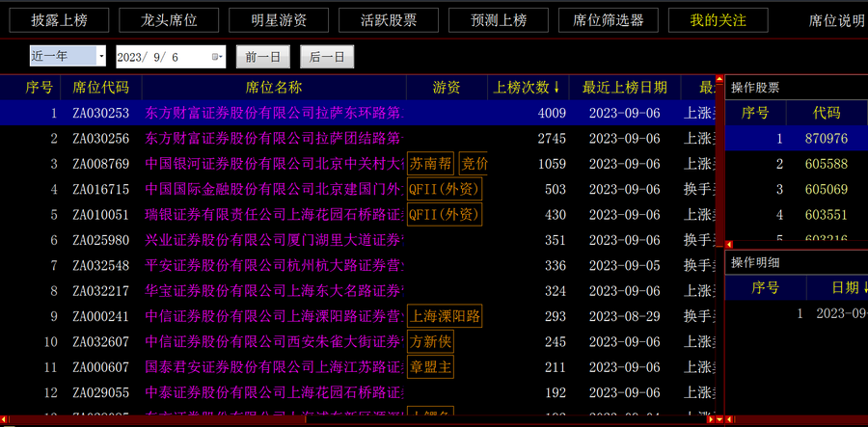Sort by 席位名称 column header
This screenshot has height=427, width=868.
click(x=274, y=88)
